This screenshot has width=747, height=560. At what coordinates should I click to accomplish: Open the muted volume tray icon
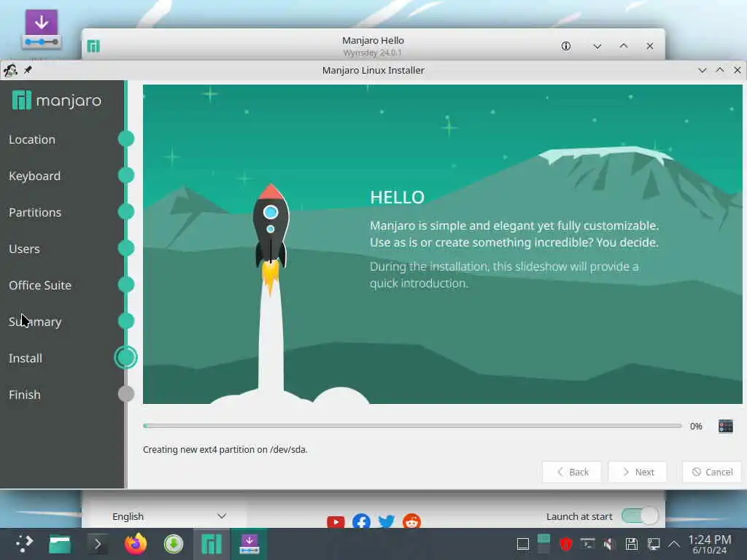coord(609,544)
